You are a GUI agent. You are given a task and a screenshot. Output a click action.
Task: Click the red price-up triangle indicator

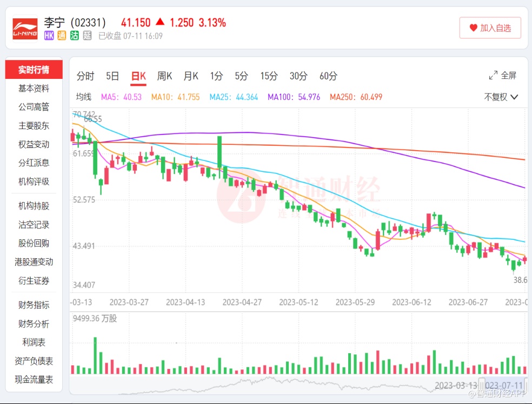pos(160,22)
